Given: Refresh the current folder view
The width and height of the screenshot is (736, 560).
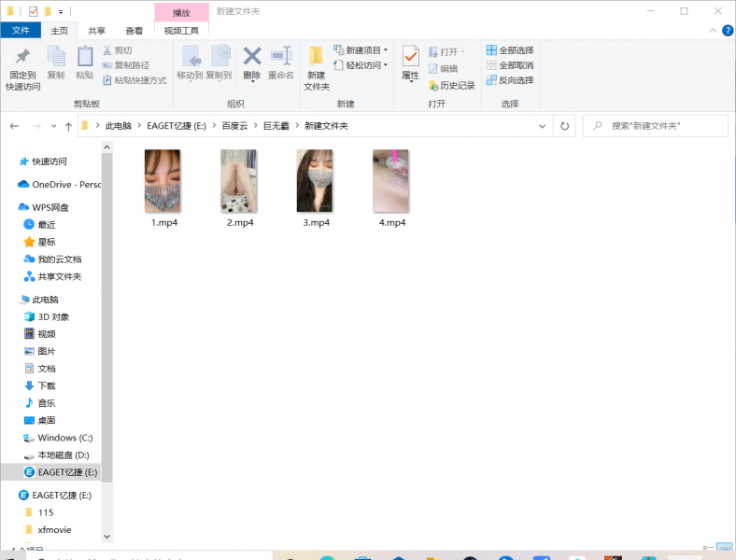Looking at the screenshot, I should 564,126.
